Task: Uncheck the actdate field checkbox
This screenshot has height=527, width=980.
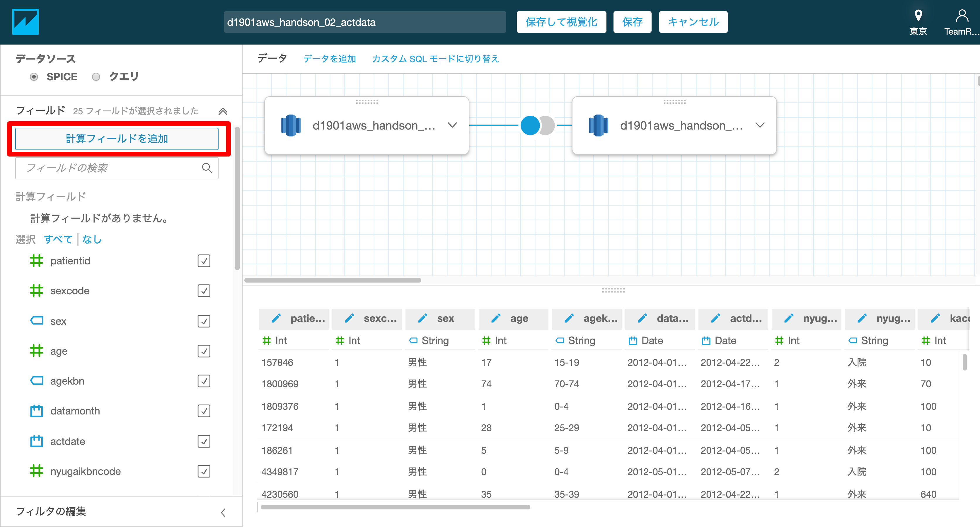Action: [x=204, y=441]
